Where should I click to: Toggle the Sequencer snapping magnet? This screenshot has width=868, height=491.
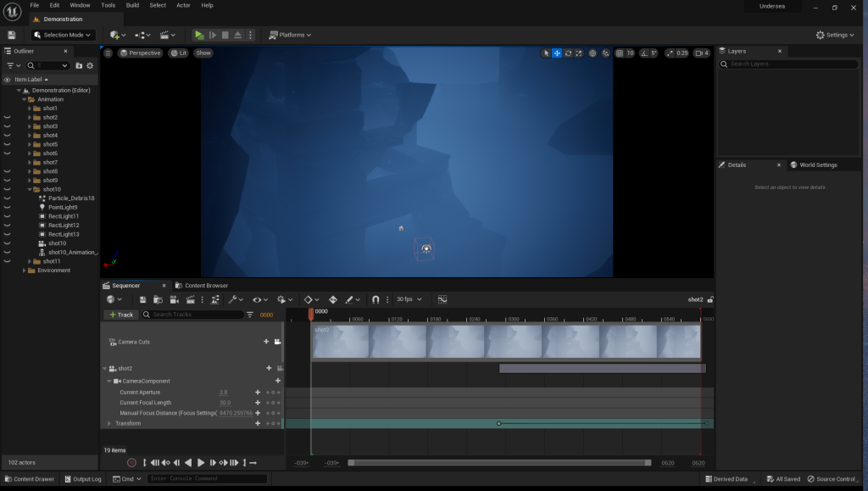pos(376,299)
